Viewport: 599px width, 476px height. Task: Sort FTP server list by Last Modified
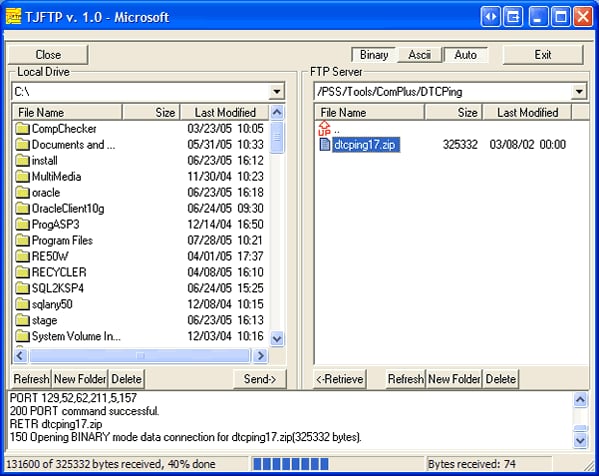(x=527, y=112)
